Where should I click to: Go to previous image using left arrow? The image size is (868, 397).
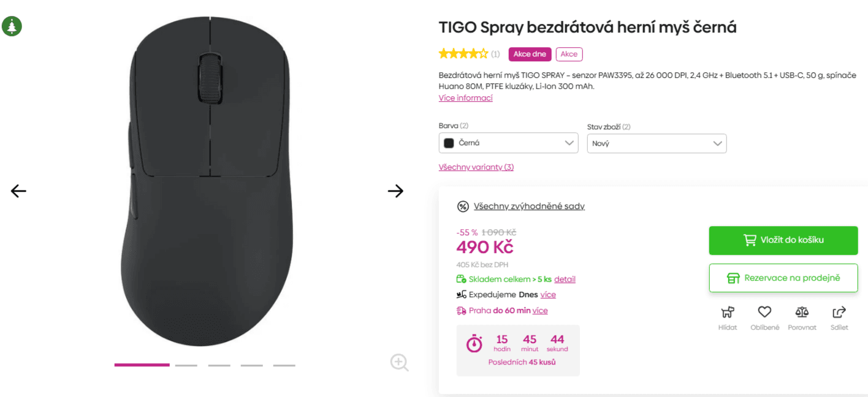18,191
